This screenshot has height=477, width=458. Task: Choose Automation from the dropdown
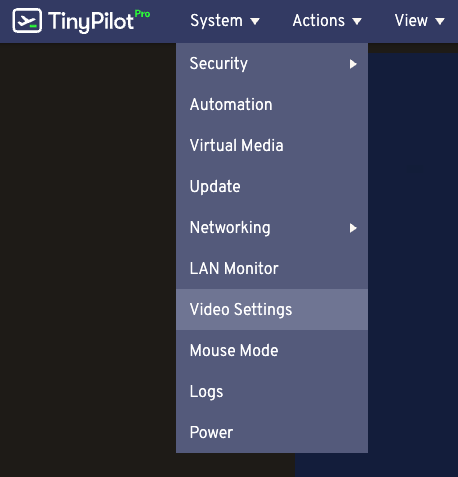(x=272, y=104)
